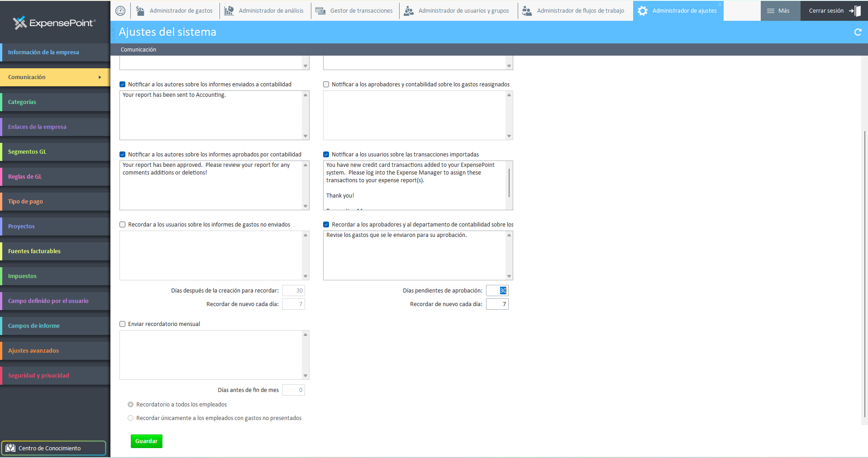This screenshot has height=458, width=868.
Task: Check Recordar a usuarios sobre informes no enviados
Action: pos(123,225)
